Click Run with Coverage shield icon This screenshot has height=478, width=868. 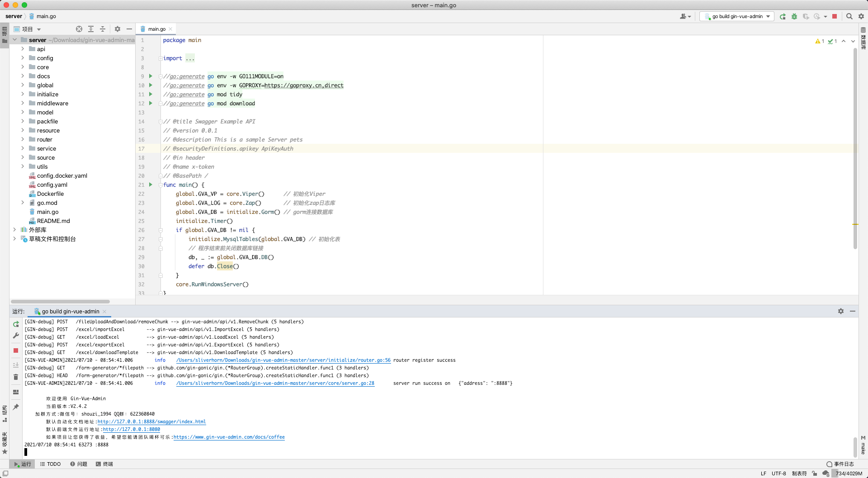[x=806, y=16]
